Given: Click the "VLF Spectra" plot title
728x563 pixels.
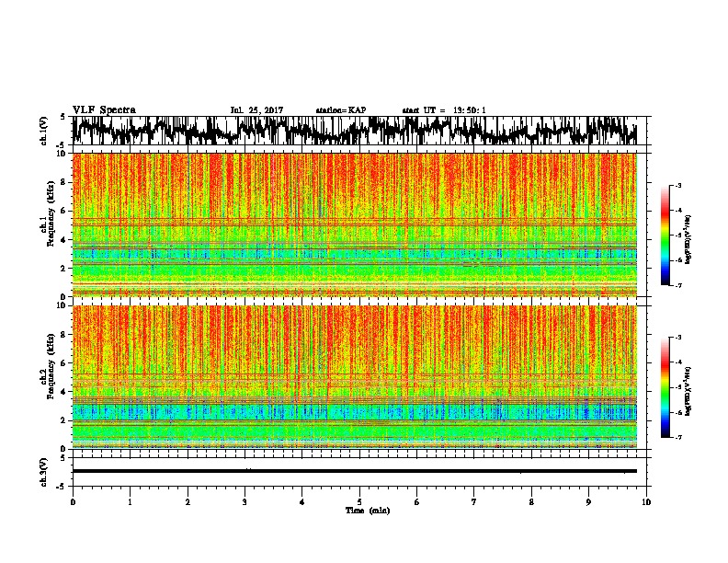Looking at the screenshot, I should 104,110.
